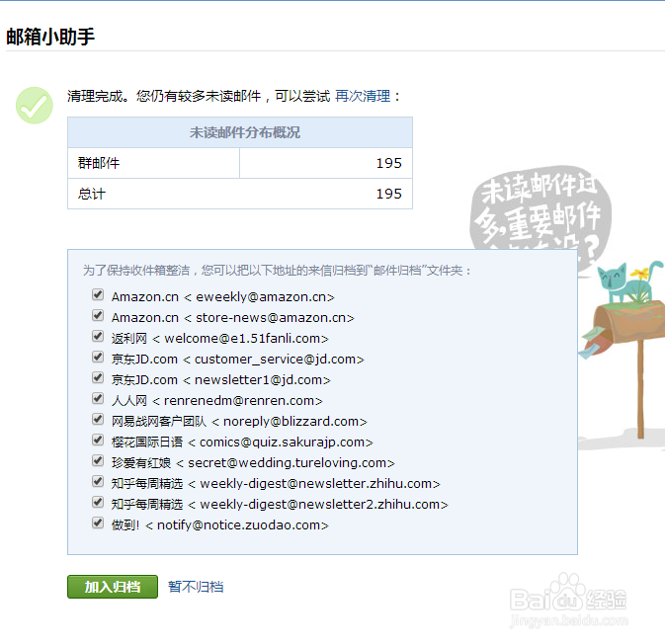
Task: Toggle the newsletter1@jd.com checkbox
Action: click(98, 377)
